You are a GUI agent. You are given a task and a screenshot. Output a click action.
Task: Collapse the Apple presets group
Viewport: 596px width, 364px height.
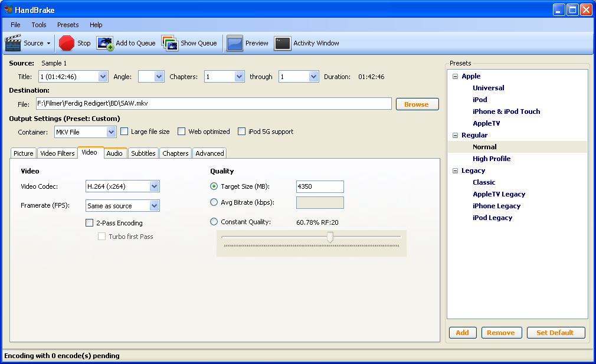pyautogui.click(x=456, y=76)
